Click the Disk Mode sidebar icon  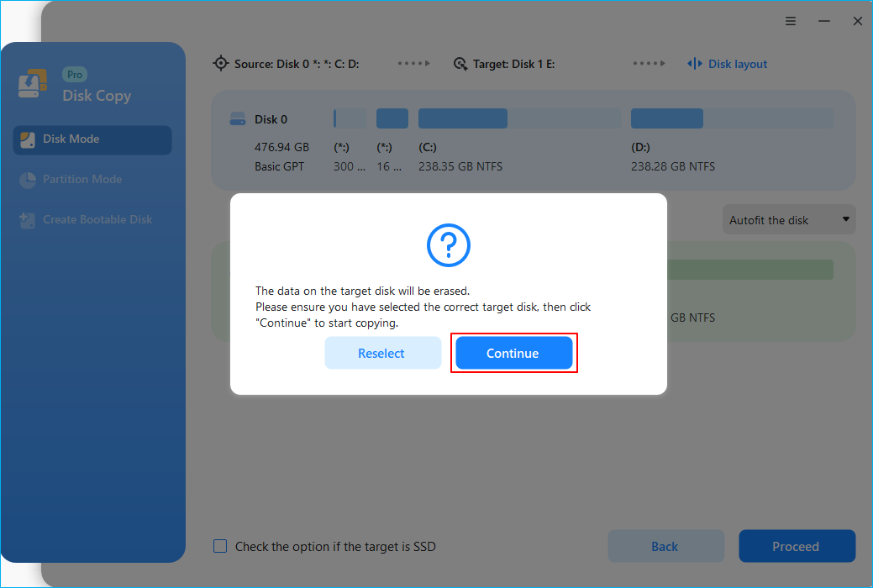click(x=28, y=139)
